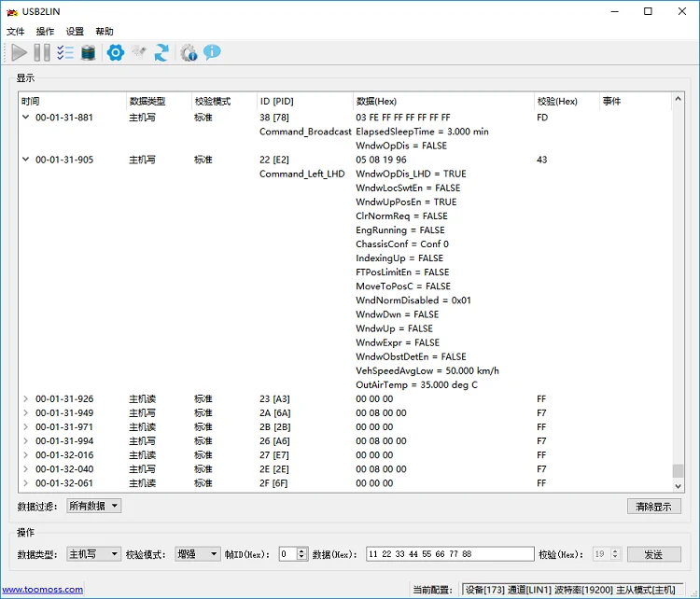The image size is (700, 599).
Task: Click the list scrollbar up arrow
Action: 679,99
